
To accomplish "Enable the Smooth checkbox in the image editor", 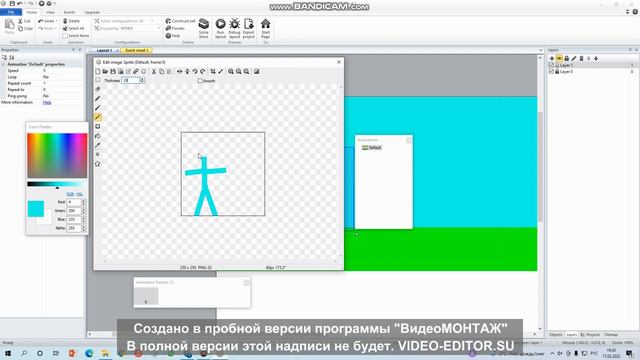I will point(200,81).
